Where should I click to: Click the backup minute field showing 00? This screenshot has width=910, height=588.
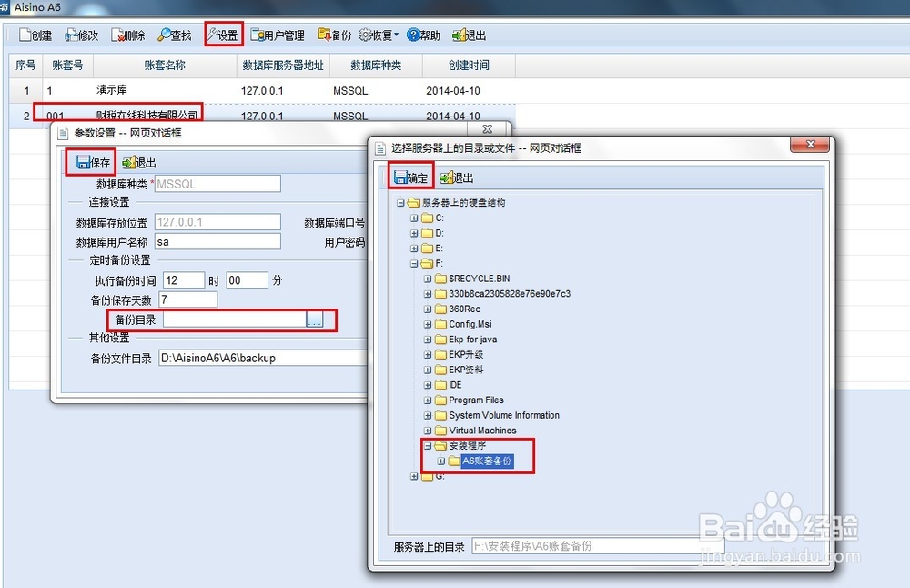point(248,280)
